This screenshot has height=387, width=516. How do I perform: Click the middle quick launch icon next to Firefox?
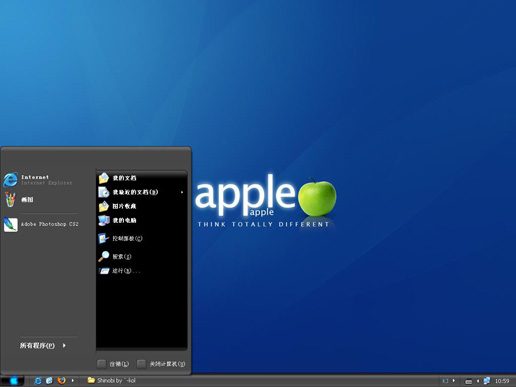pos(49,380)
